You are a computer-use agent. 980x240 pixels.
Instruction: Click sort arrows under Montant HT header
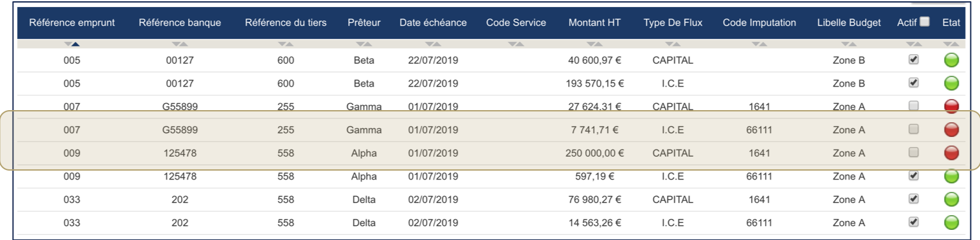(x=595, y=44)
